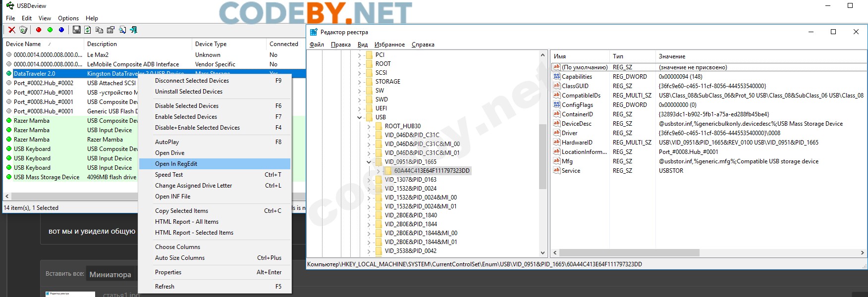Expand the 60A44C413E64F111797323DD subkey
The height and width of the screenshot is (297, 868).
379,171
